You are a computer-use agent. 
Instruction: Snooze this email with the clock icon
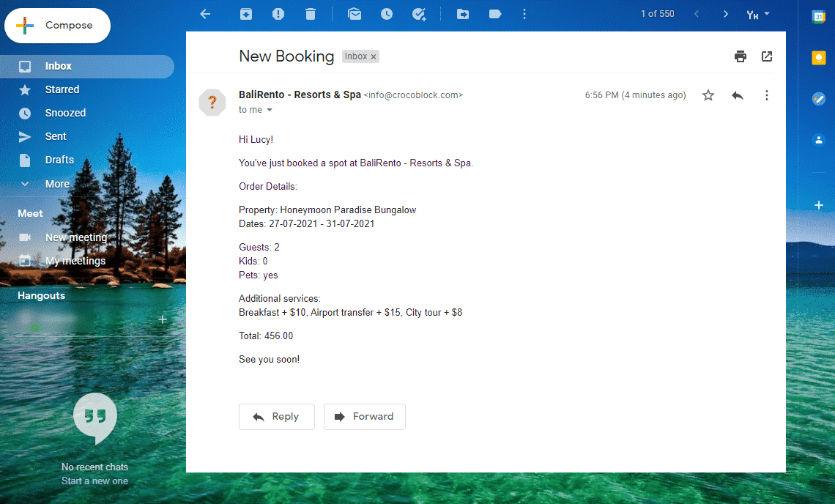tap(387, 15)
